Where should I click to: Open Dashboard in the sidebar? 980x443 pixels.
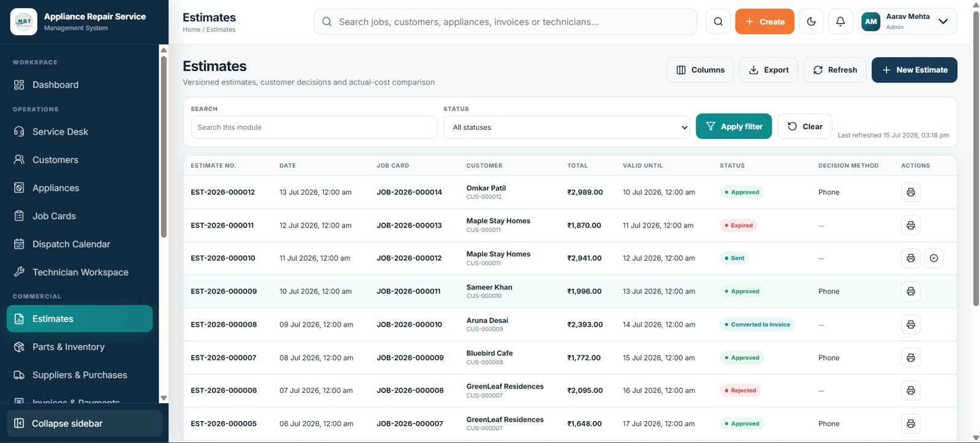80,84
